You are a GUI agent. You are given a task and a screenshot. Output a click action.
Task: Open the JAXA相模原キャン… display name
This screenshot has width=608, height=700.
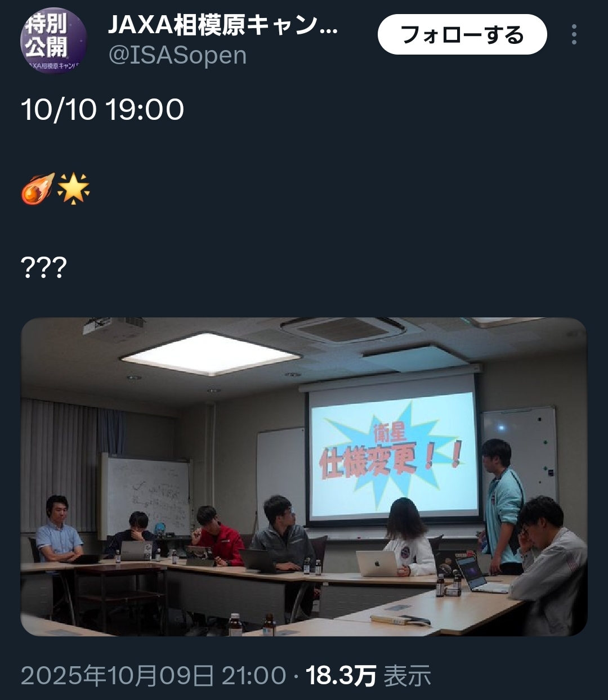coord(223,24)
